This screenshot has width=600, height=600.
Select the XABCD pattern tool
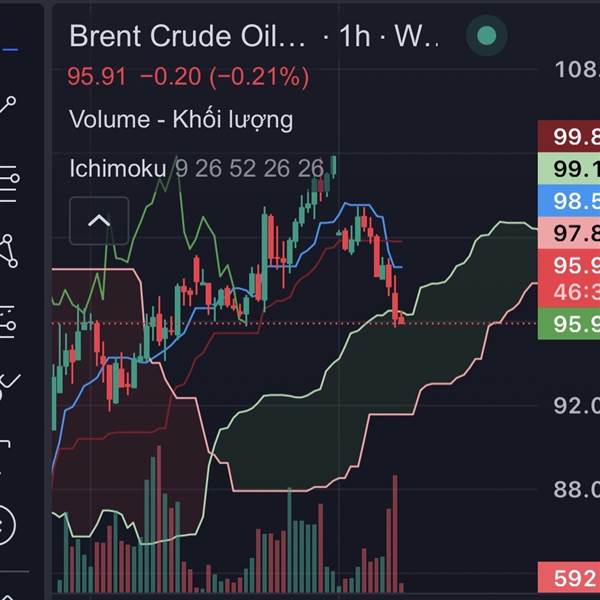9,250
